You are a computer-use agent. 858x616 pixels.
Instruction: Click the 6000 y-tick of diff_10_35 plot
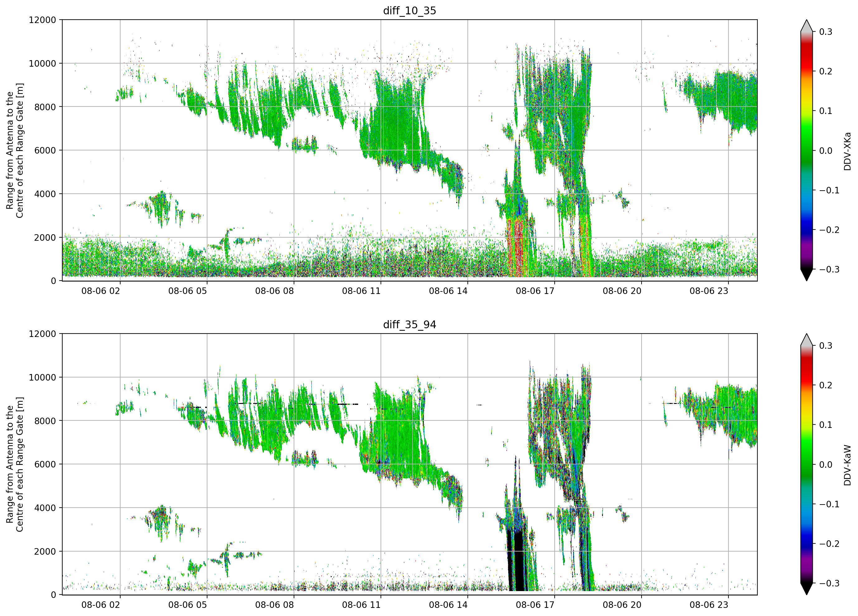tap(45, 150)
